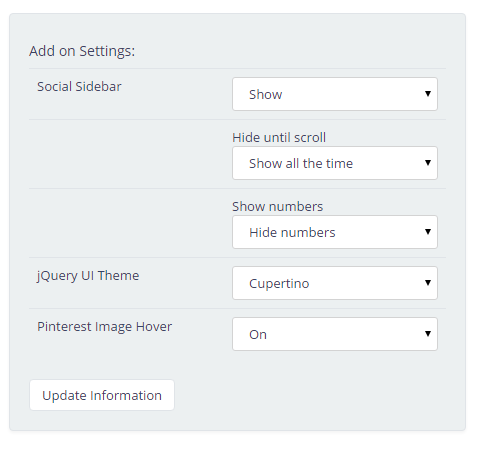The height and width of the screenshot is (453, 482).
Task: Click the Hide until scroll label
Action: pyautogui.click(x=279, y=137)
